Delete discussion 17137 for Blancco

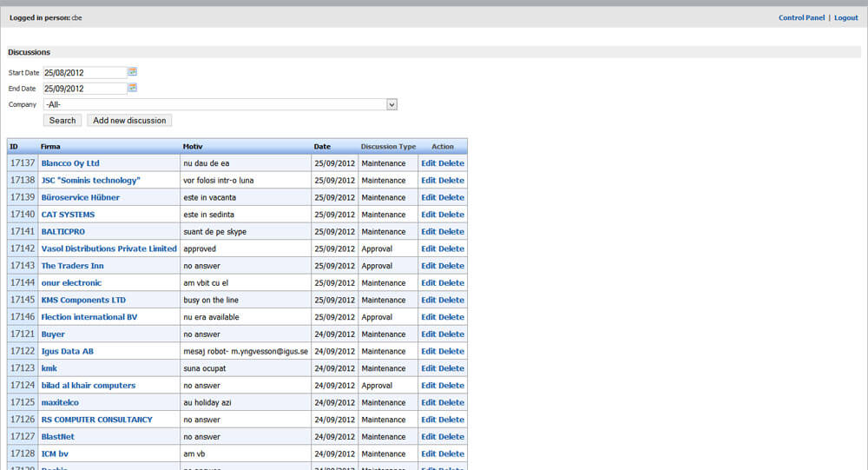coord(451,163)
